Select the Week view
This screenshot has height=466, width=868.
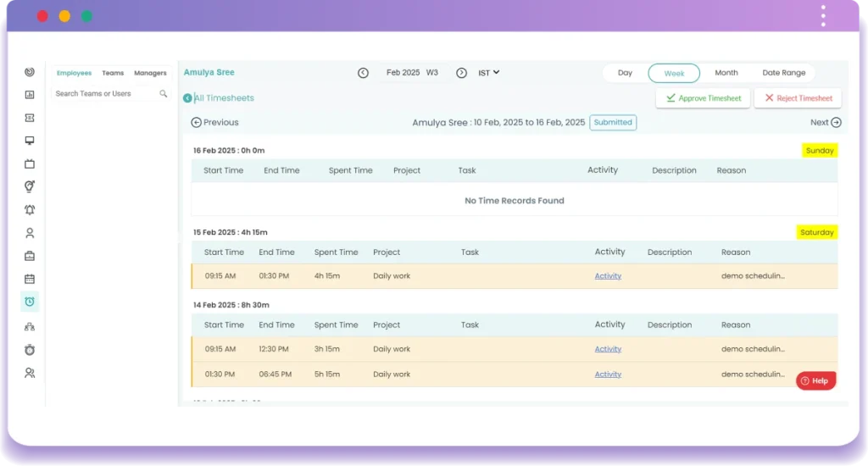tap(674, 73)
